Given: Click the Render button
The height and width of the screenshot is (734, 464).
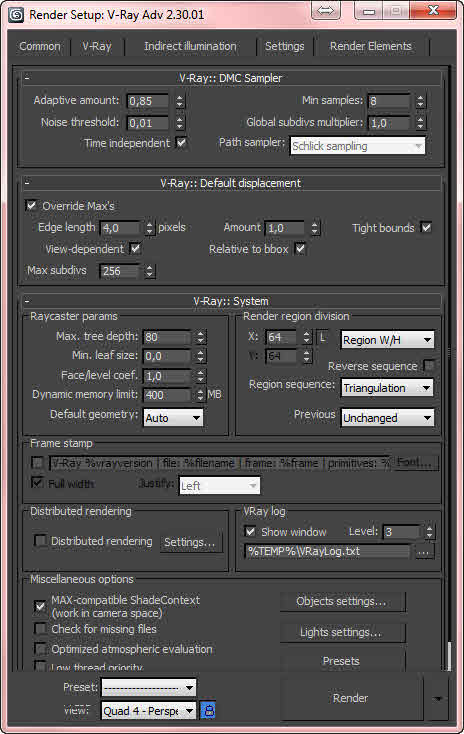Looking at the screenshot, I should 351,698.
